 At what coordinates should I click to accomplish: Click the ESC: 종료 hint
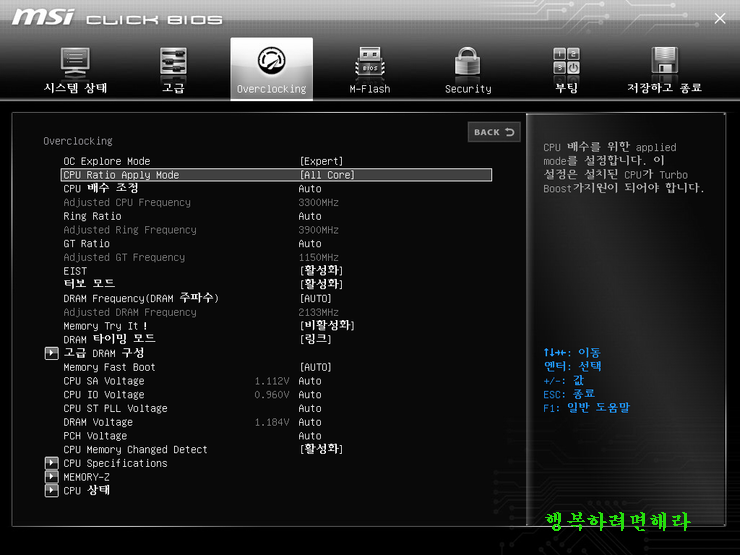(569, 394)
